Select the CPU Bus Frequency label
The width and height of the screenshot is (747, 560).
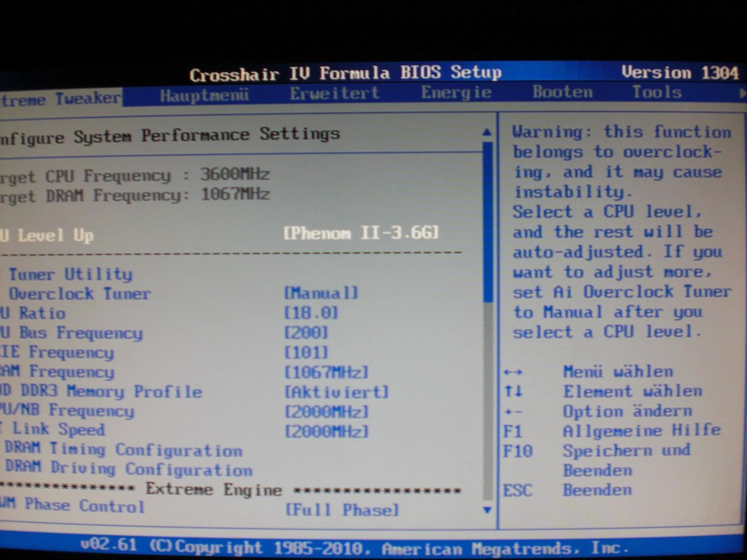pos(71,333)
